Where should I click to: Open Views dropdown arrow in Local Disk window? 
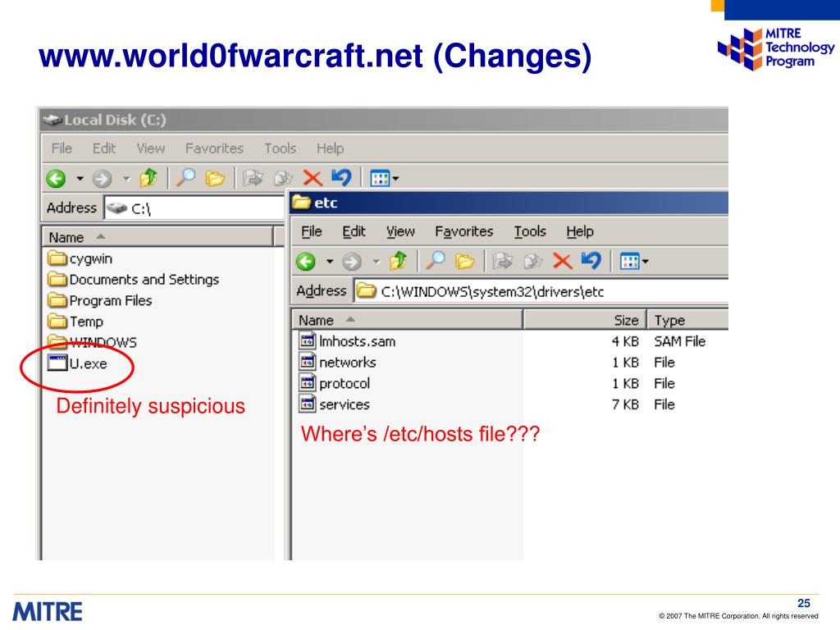click(x=395, y=178)
